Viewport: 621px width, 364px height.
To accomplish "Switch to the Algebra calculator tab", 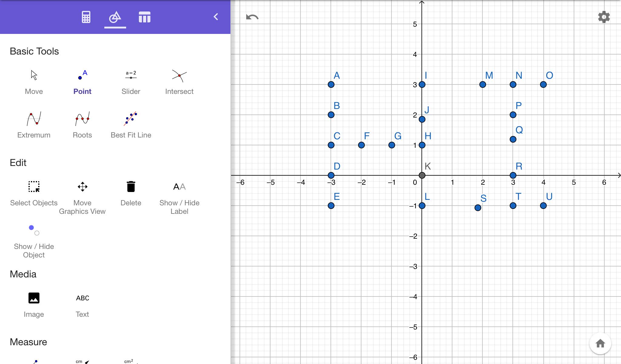I will (x=86, y=17).
